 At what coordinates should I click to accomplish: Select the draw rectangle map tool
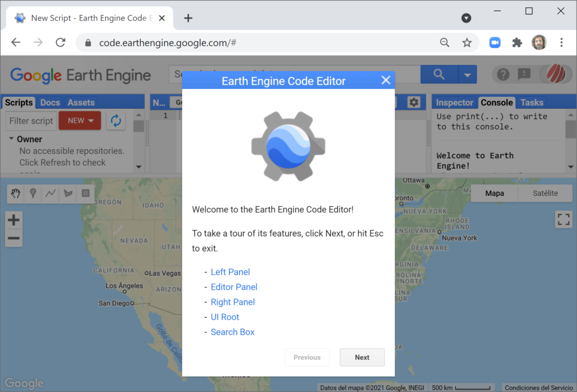click(86, 193)
